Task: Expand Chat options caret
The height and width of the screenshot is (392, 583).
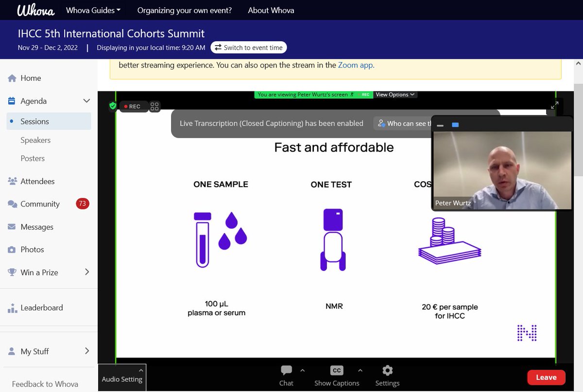Action: pos(302,371)
